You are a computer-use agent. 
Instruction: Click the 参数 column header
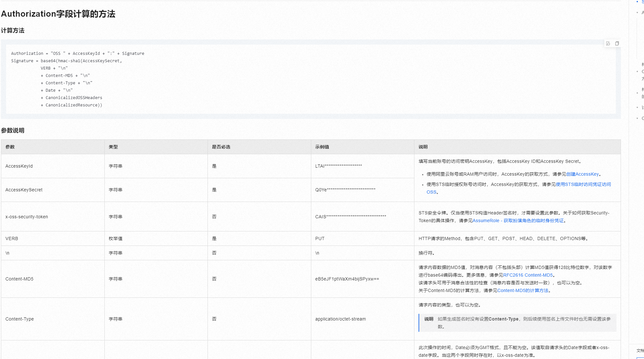tap(53, 147)
